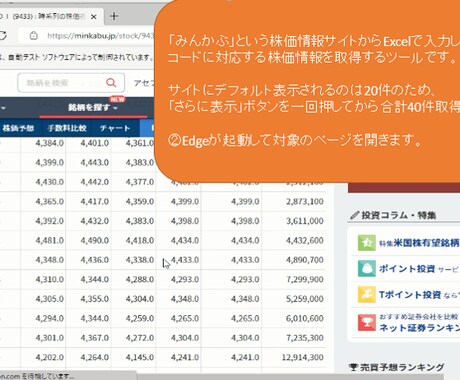
Task: Click the 4,145.0 price cell
Action: tap(140, 357)
